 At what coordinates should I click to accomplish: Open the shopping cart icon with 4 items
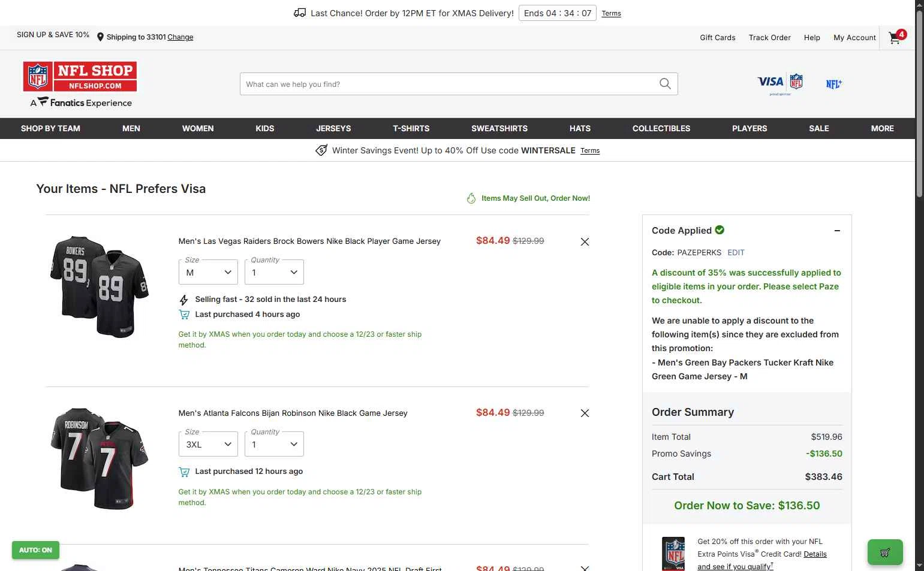click(897, 37)
